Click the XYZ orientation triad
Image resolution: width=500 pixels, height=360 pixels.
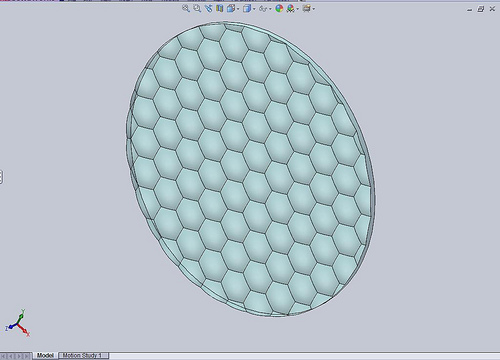[x=18, y=323]
